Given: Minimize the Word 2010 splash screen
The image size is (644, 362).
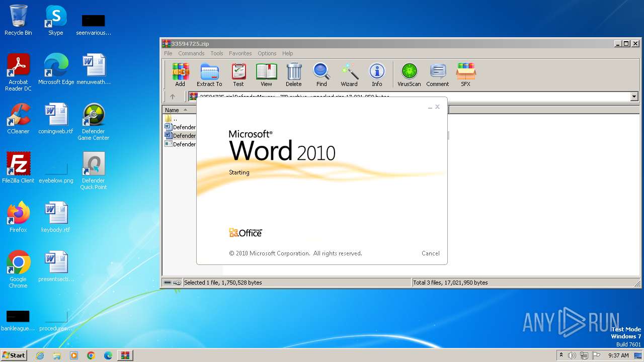Looking at the screenshot, I should (x=430, y=107).
